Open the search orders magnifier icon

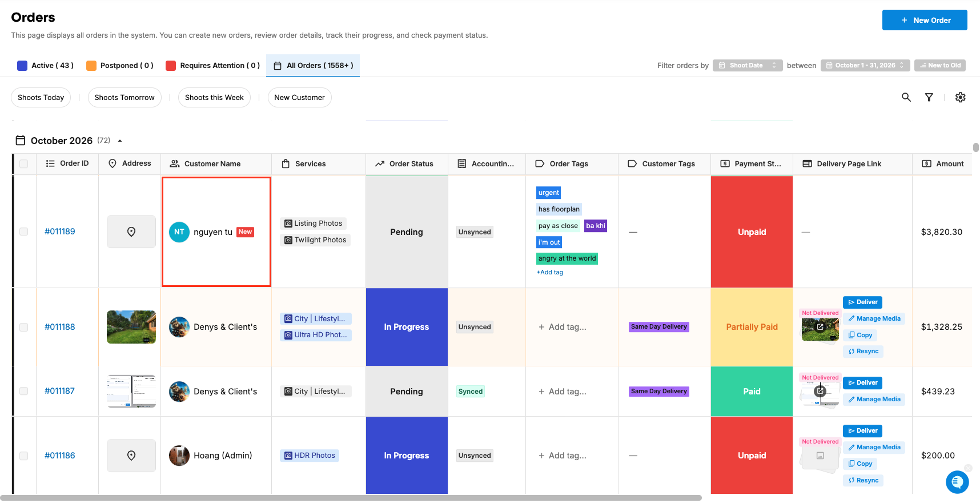point(906,97)
